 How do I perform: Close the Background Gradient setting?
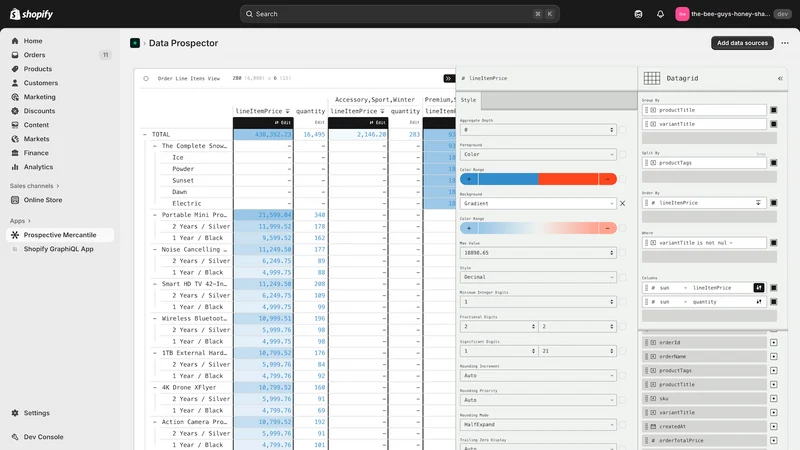[x=622, y=204]
